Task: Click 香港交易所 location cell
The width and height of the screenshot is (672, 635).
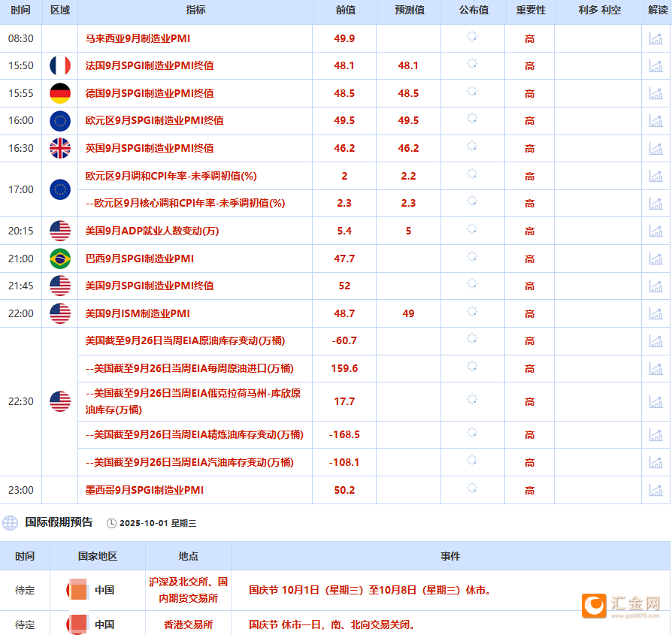Action: click(188, 624)
